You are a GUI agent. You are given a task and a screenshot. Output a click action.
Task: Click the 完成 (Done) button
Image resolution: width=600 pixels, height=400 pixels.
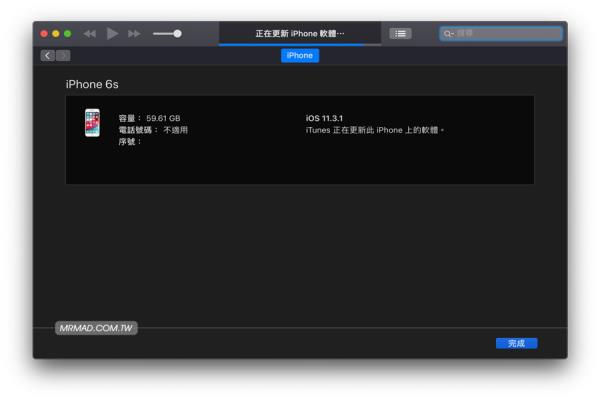517,343
